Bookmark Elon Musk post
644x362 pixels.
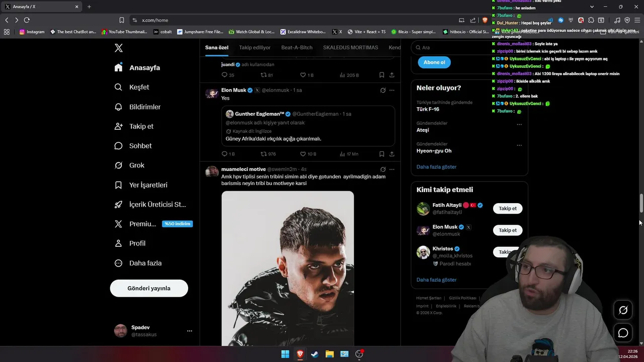[382, 154]
